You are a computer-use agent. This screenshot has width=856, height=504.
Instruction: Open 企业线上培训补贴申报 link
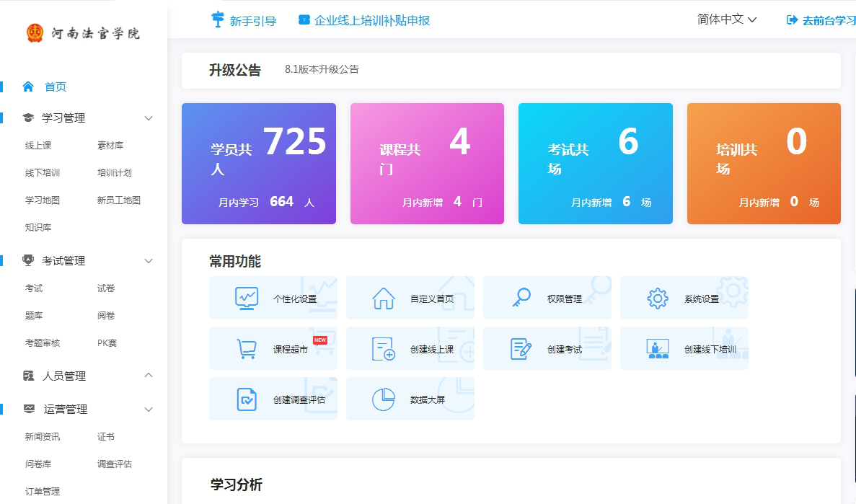coord(372,20)
